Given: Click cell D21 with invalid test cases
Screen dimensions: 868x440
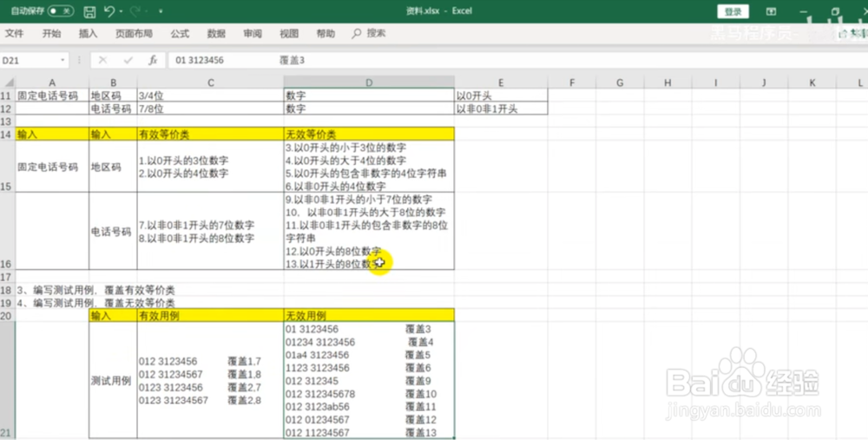Looking at the screenshot, I should (369, 381).
